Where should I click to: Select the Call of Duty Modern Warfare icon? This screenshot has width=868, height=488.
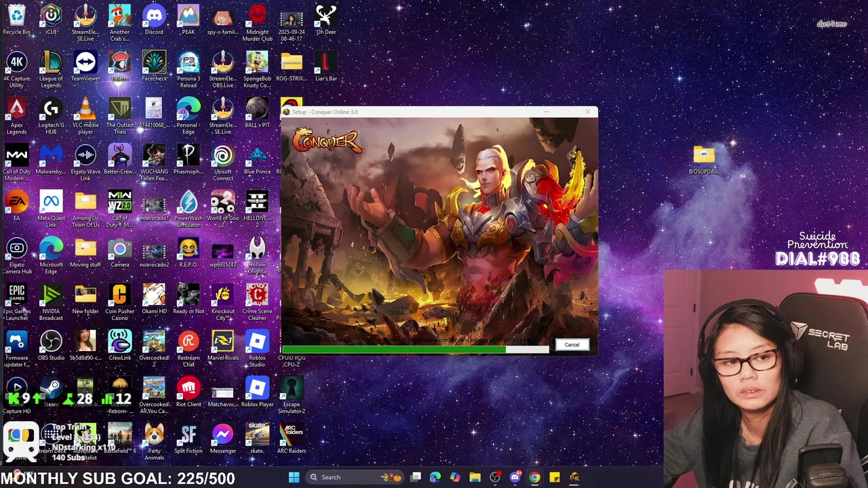click(x=16, y=163)
